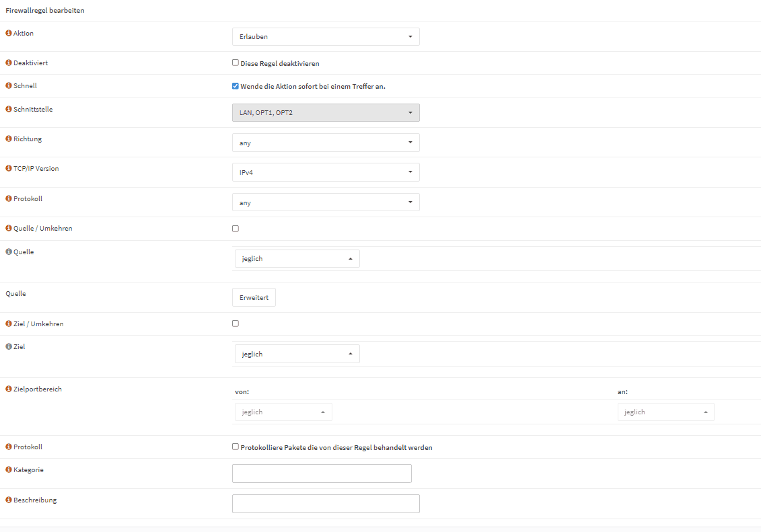Click the Zielportbereich label text
Image resolution: width=761 pixels, height=532 pixels.
[38, 389]
